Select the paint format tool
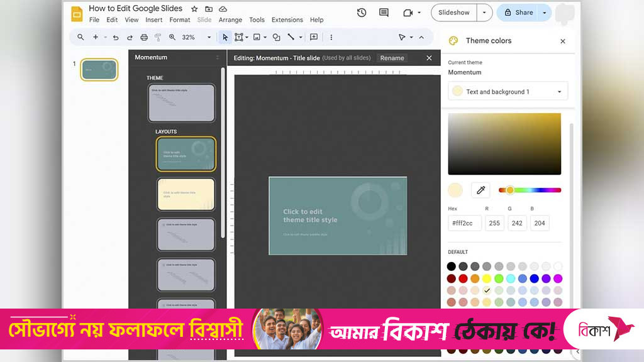 tap(158, 38)
